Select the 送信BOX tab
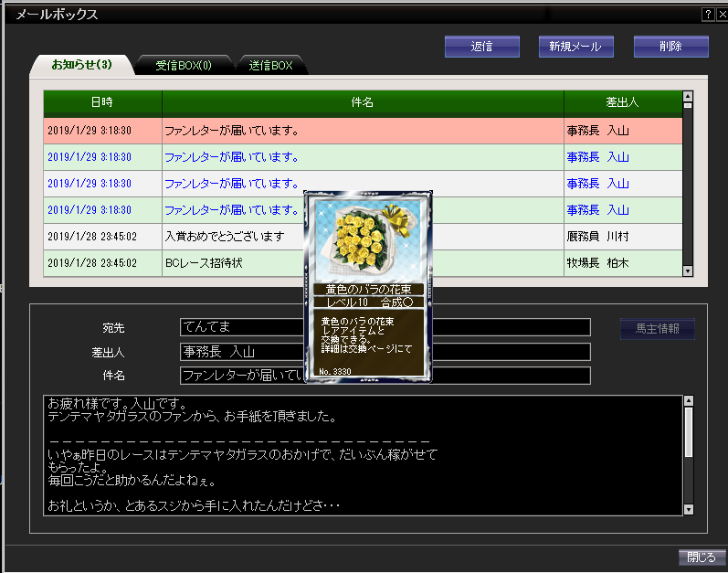This screenshot has height=573, width=728. 270,65
